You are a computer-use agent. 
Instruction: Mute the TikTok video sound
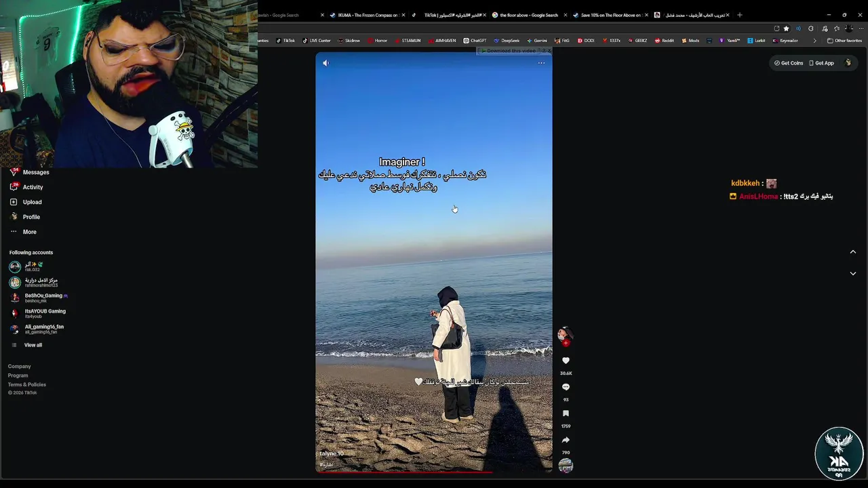[326, 63]
